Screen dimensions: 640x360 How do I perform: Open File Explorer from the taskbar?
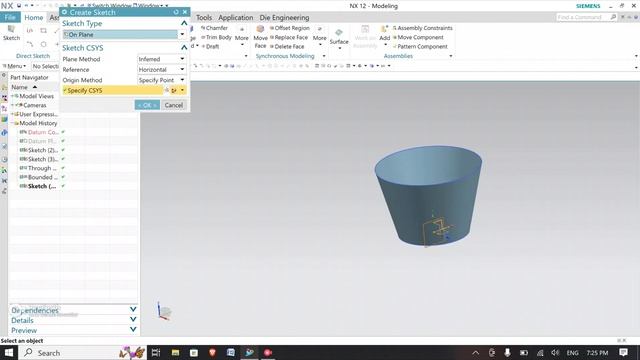point(175,353)
